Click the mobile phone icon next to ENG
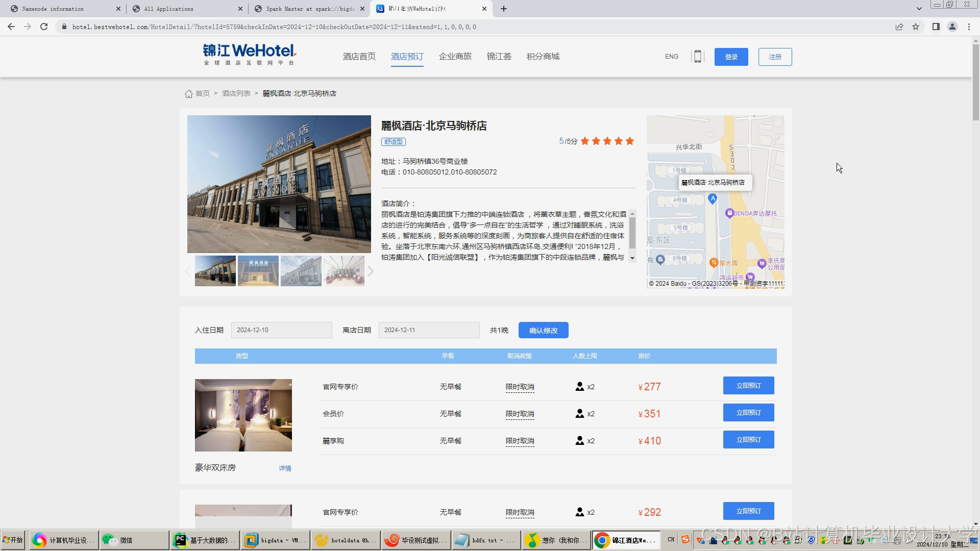980x551 pixels. 698,56
